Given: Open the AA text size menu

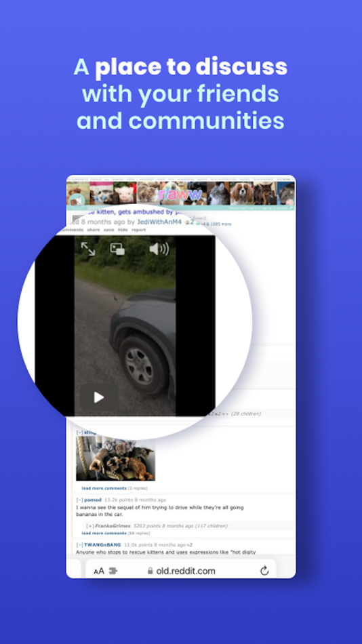Looking at the screenshot, I should [99, 571].
